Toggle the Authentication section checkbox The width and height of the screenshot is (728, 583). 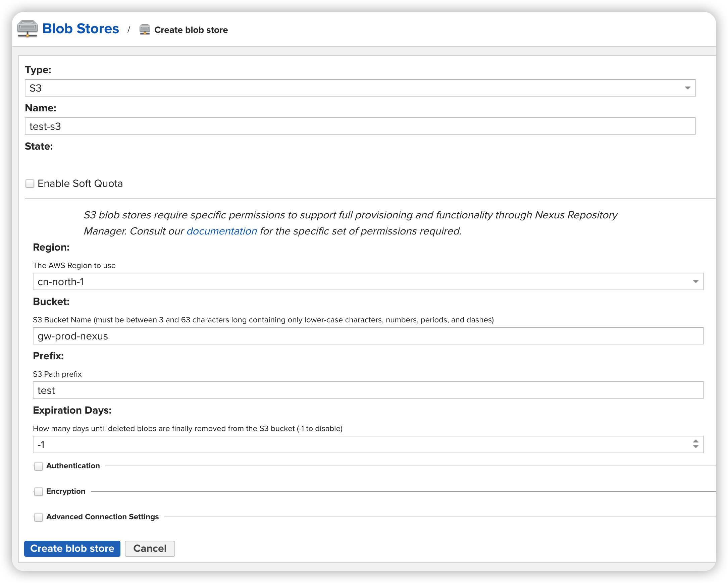[x=39, y=466]
